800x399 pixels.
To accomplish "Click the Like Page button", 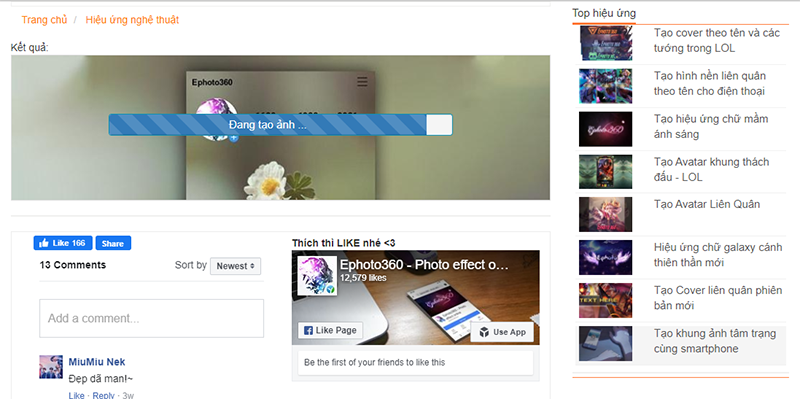I will pyautogui.click(x=330, y=330).
